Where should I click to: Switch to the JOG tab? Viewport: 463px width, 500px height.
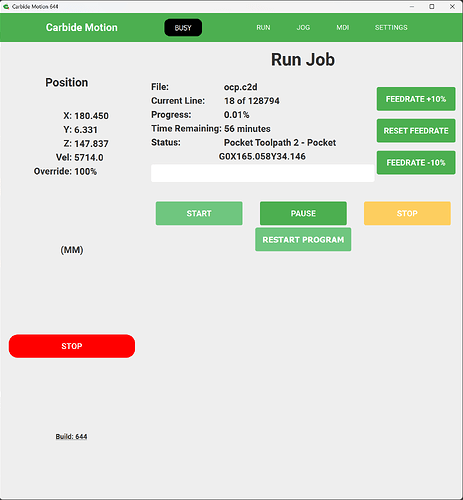[303, 28]
